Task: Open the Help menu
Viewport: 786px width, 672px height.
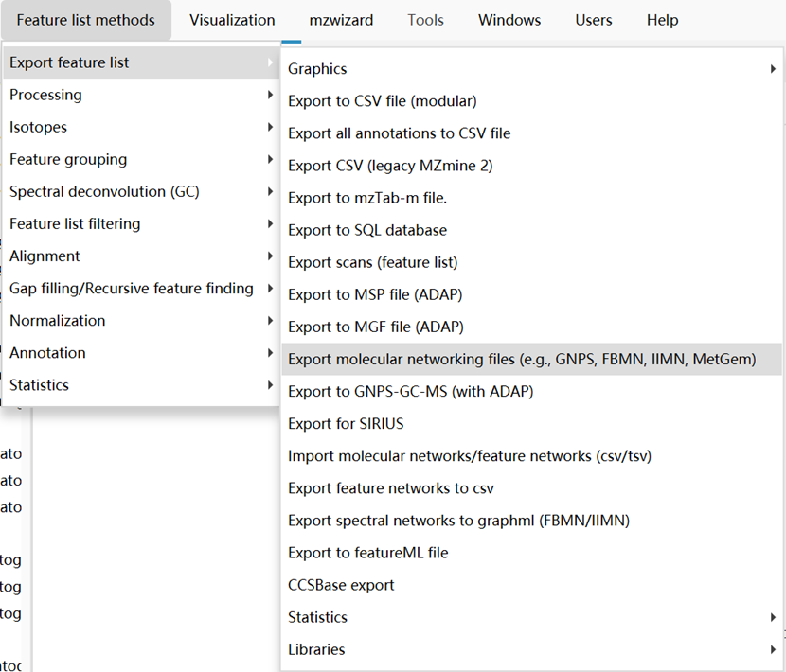Action: (662, 20)
